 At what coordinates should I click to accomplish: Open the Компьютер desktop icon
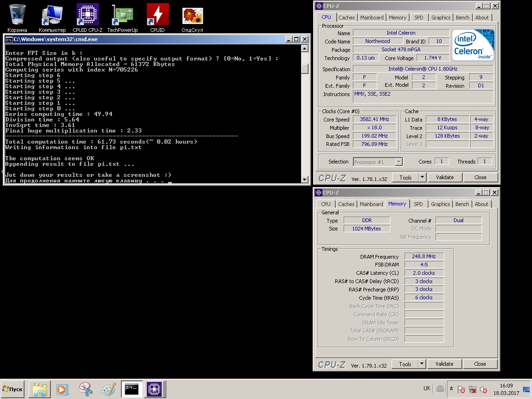pyautogui.click(x=52, y=18)
